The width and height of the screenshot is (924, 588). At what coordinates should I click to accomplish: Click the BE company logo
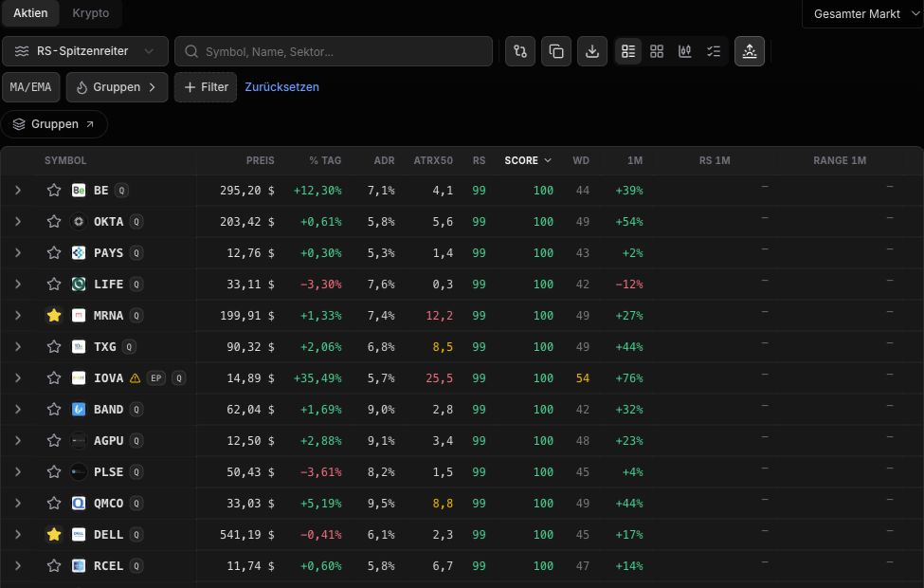click(x=79, y=191)
